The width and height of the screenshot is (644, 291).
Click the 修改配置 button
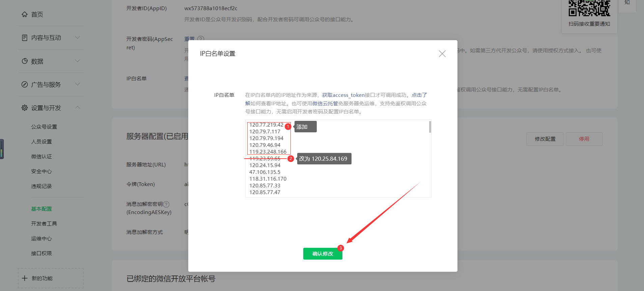tap(545, 139)
